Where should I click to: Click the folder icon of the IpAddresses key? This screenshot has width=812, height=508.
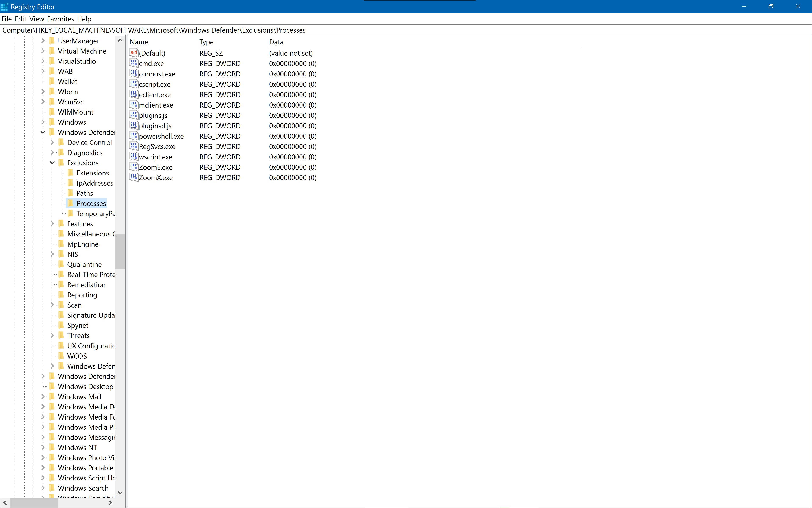pos(70,183)
